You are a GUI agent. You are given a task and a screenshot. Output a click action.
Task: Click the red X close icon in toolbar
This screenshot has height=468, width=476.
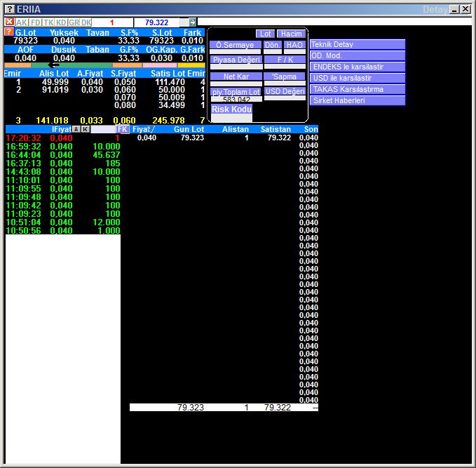coord(9,22)
